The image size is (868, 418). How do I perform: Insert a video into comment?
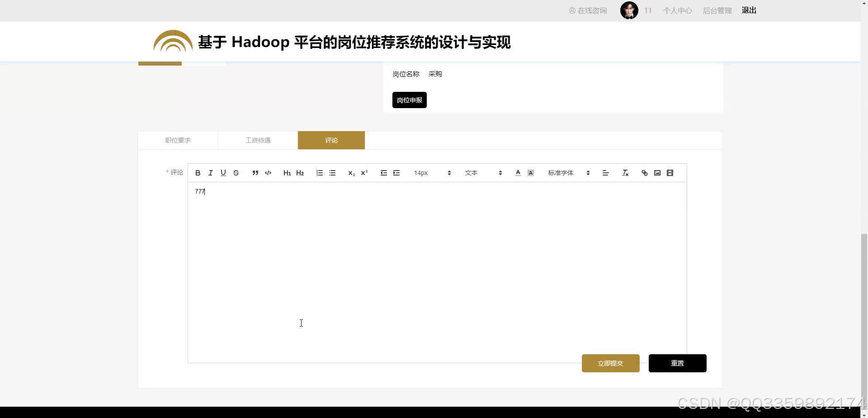[x=670, y=173]
